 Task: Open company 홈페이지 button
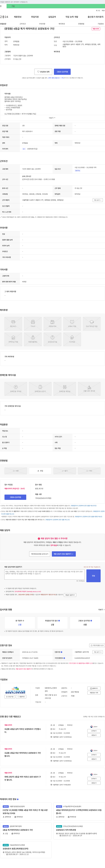[94, 688]
